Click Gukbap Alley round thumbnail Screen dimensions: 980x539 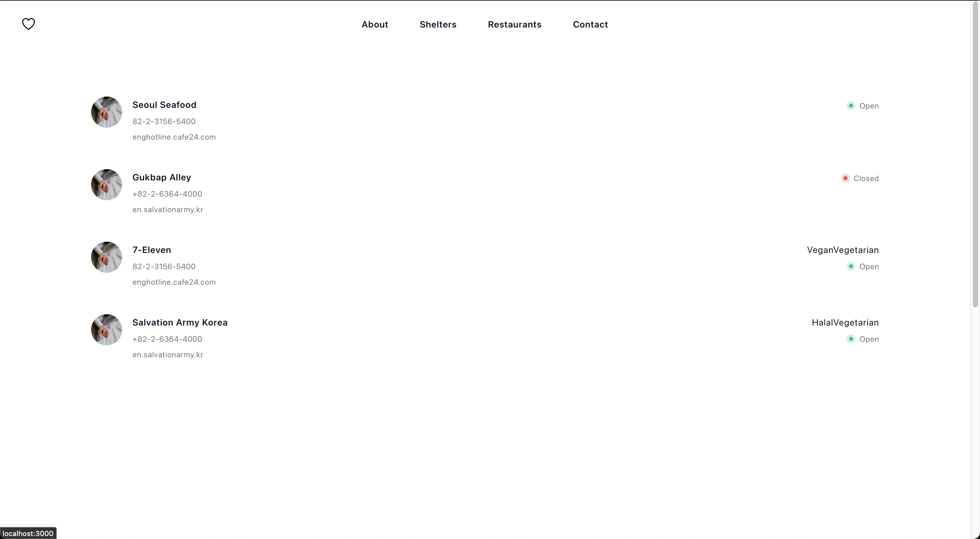[x=107, y=185]
